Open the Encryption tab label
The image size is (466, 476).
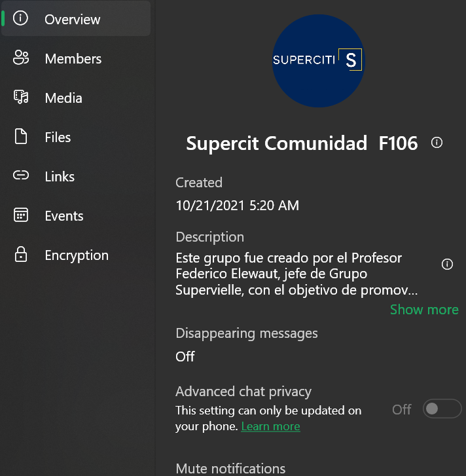pos(77,255)
